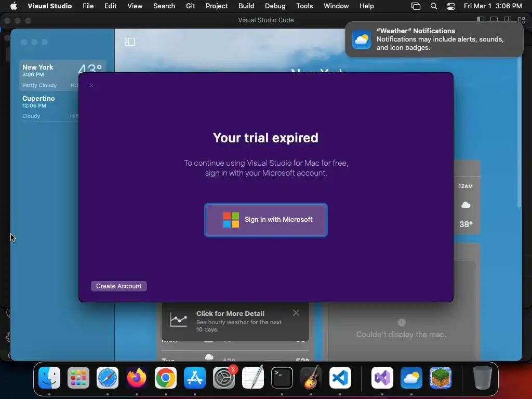Open Visual Studio Code from the Dock

click(x=340, y=378)
